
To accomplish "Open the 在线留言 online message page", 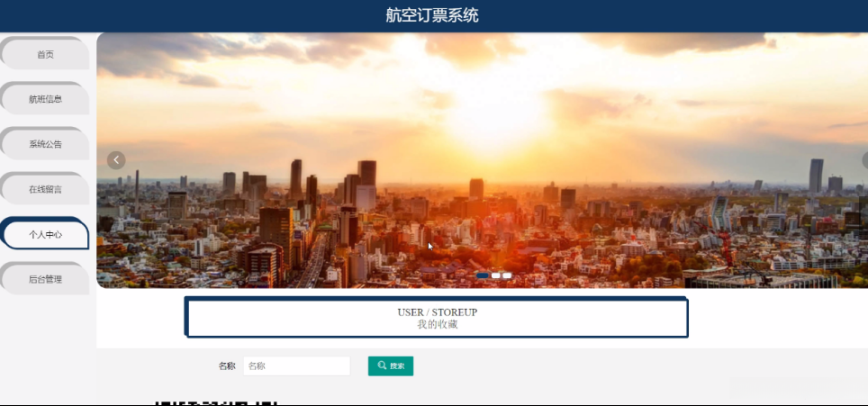I will pyautogui.click(x=45, y=189).
